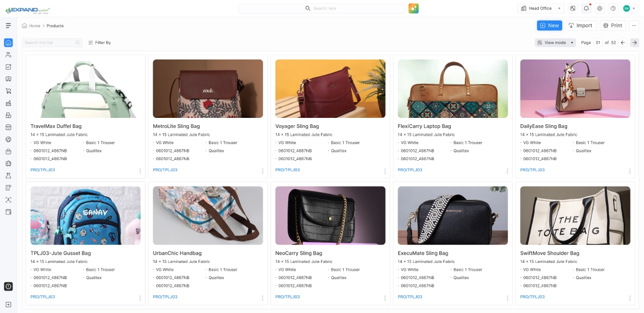Screen dimensions: 644x313
Task: Open the globe sidebar module
Action: 8,139
